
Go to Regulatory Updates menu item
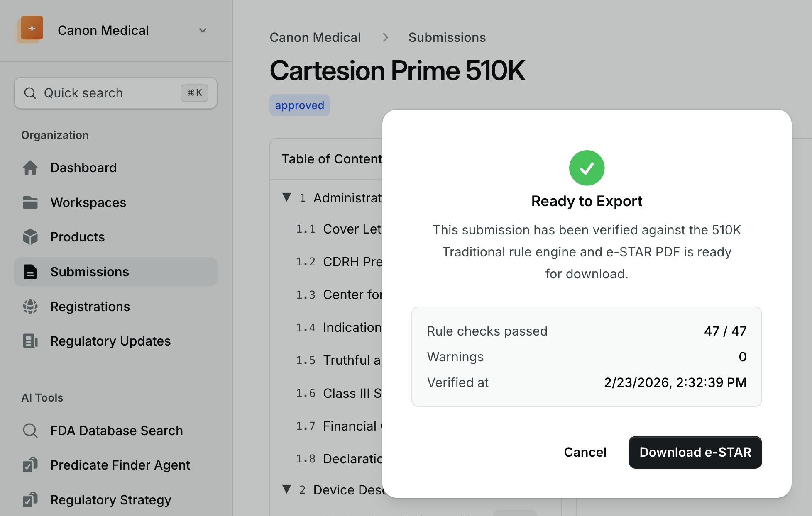pyautogui.click(x=110, y=341)
